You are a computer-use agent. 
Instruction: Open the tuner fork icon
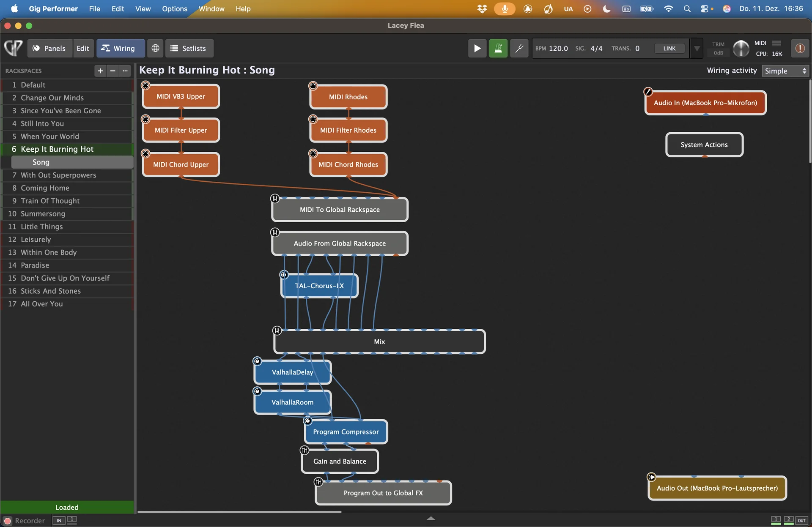pos(519,48)
